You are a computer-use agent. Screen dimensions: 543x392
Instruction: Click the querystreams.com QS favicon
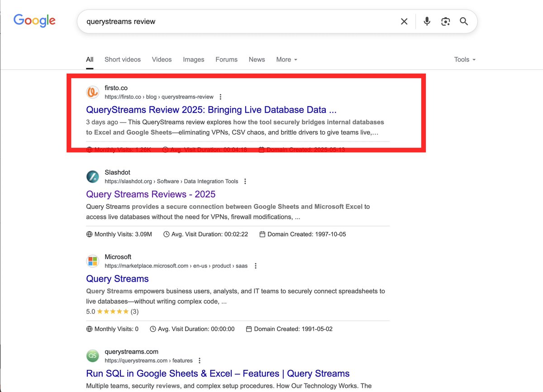[x=93, y=356]
